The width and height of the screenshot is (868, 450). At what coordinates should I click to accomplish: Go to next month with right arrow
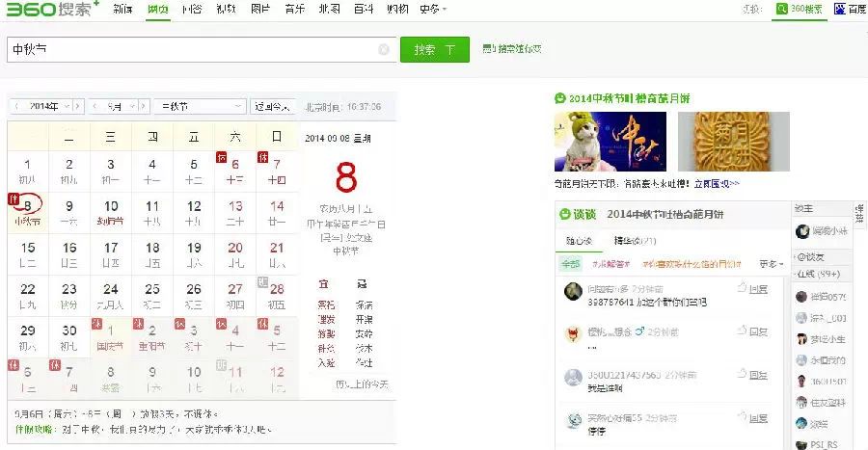(144, 106)
